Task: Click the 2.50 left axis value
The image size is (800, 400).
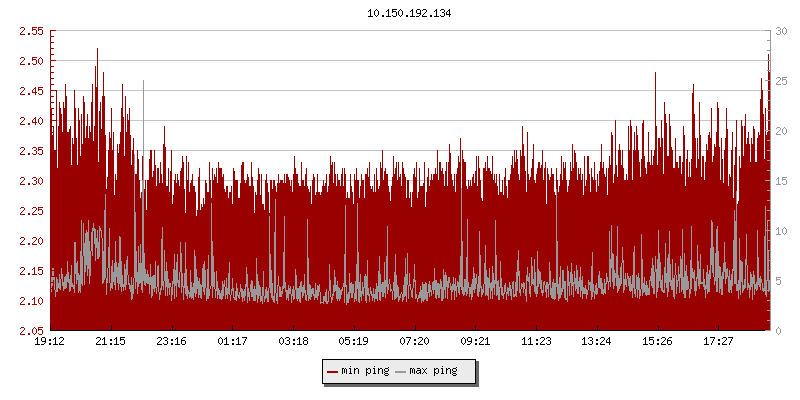Action: coord(30,61)
